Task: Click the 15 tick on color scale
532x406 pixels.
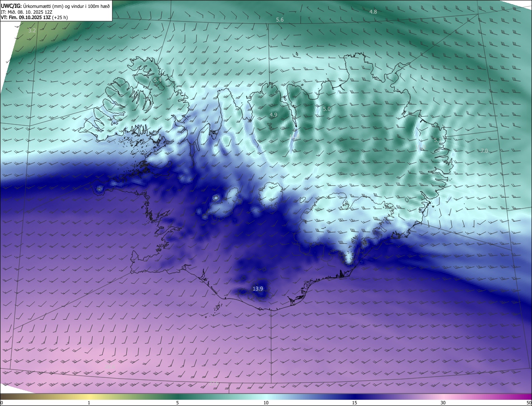Action: click(x=355, y=403)
